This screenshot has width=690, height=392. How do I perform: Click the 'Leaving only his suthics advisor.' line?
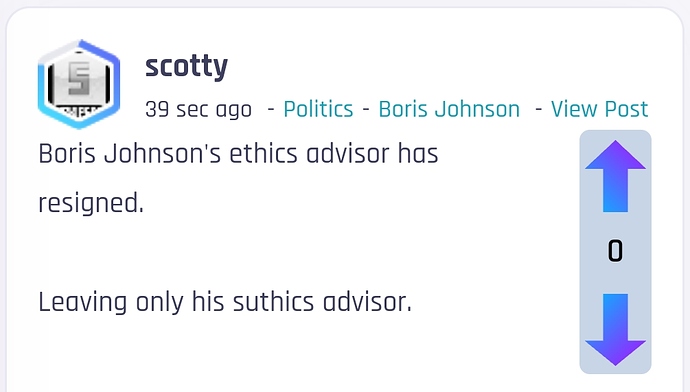click(x=225, y=302)
